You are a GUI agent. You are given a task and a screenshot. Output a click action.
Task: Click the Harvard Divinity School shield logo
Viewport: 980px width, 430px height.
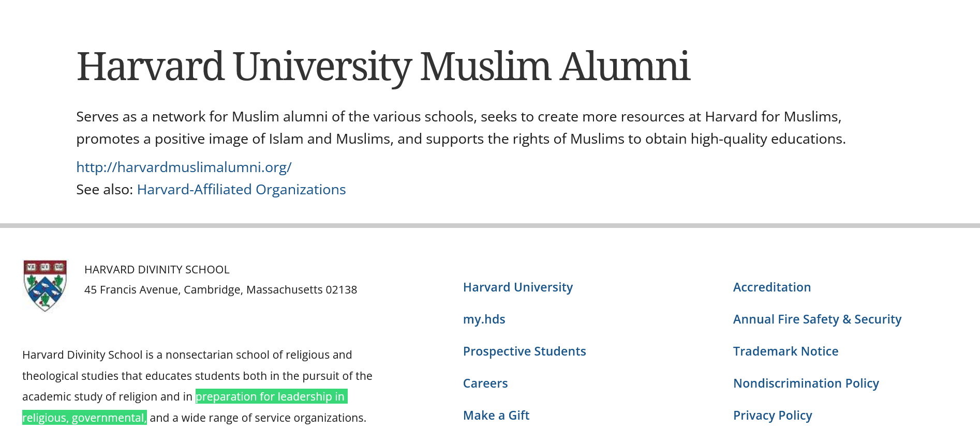45,285
